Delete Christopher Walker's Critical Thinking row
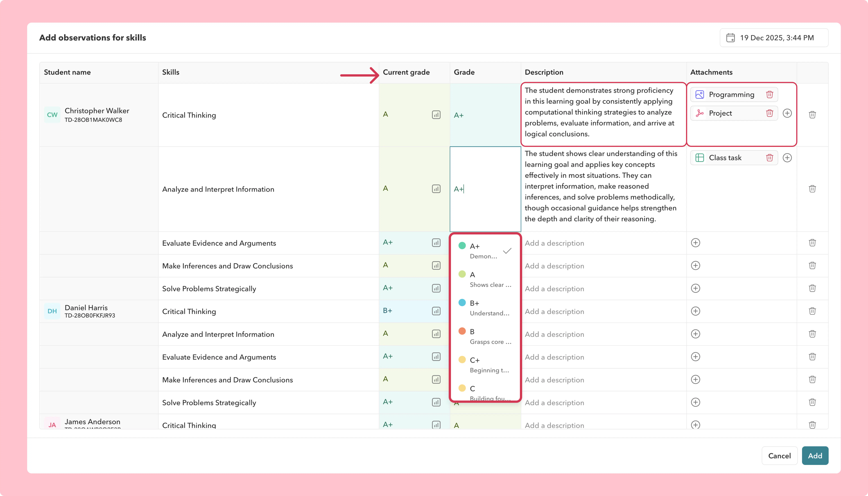 pos(812,115)
